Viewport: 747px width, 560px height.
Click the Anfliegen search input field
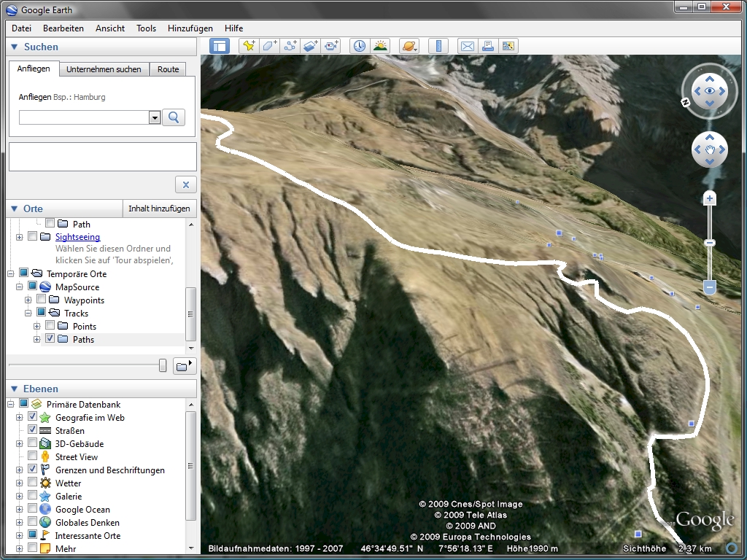84,117
